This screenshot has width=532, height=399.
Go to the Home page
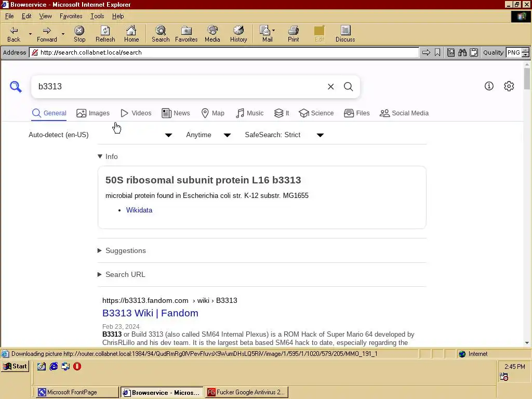click(131, 34)
